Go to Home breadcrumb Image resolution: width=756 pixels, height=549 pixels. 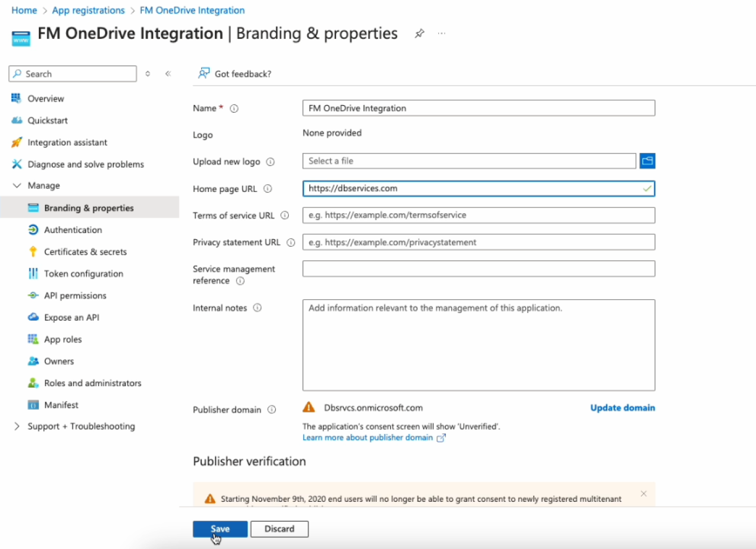tap(24, 10)
